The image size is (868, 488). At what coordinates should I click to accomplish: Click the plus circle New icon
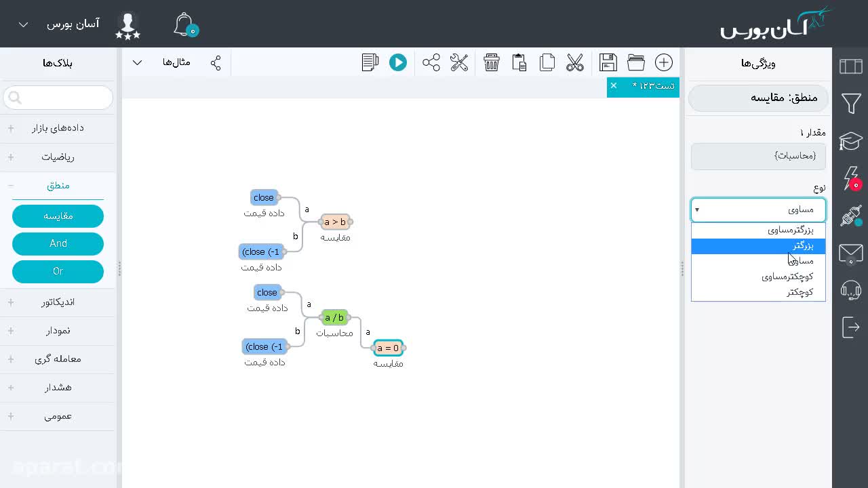click(664, 63)
